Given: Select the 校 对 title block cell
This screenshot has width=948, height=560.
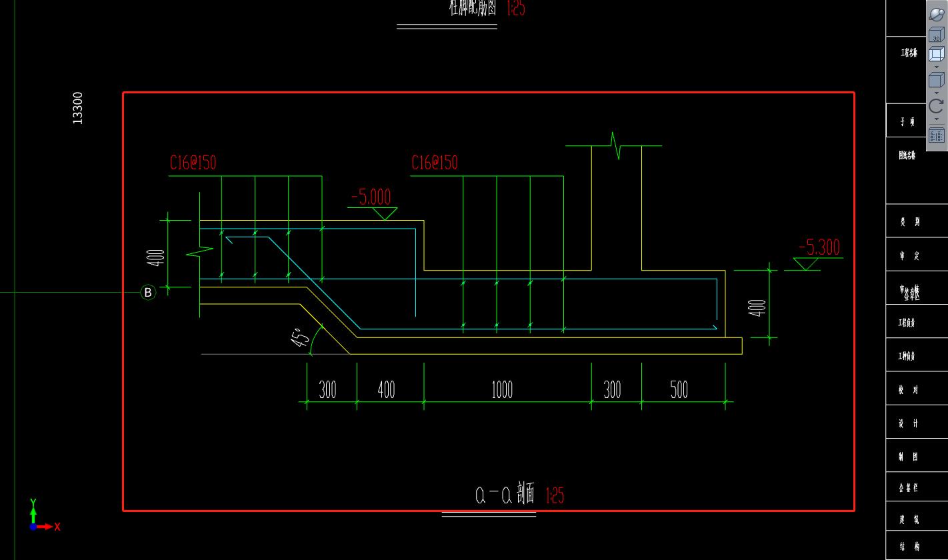Looking at the screenshot, I should click(x=909, y=390).
